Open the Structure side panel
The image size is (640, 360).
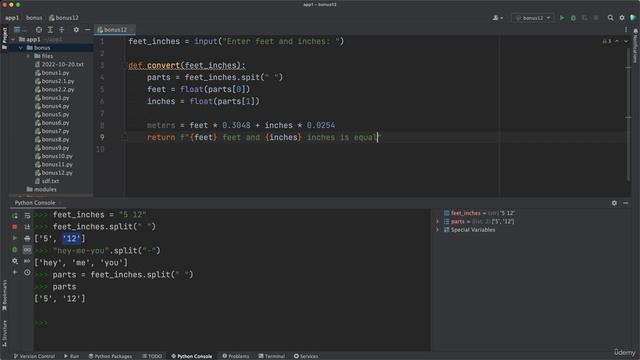click(4, 333)
